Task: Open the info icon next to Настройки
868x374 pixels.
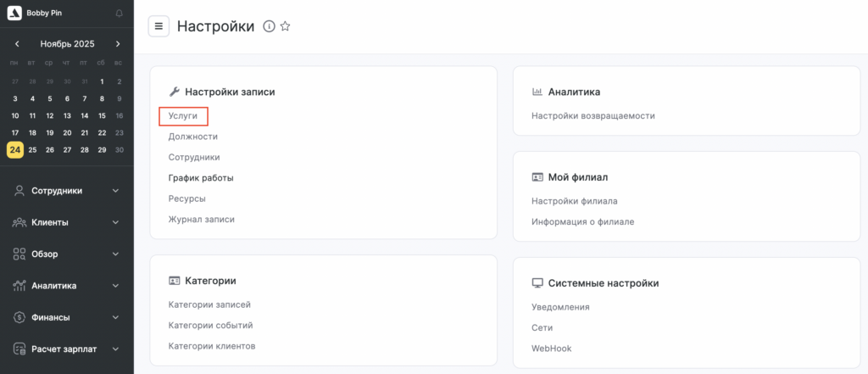Action: [269, 26]
